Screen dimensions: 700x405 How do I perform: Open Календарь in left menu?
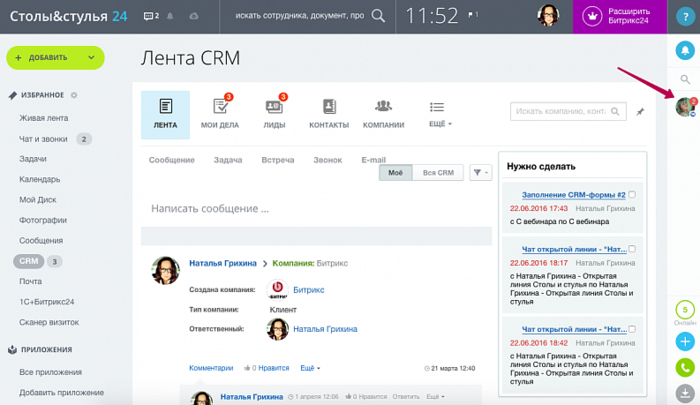point(39,179)
